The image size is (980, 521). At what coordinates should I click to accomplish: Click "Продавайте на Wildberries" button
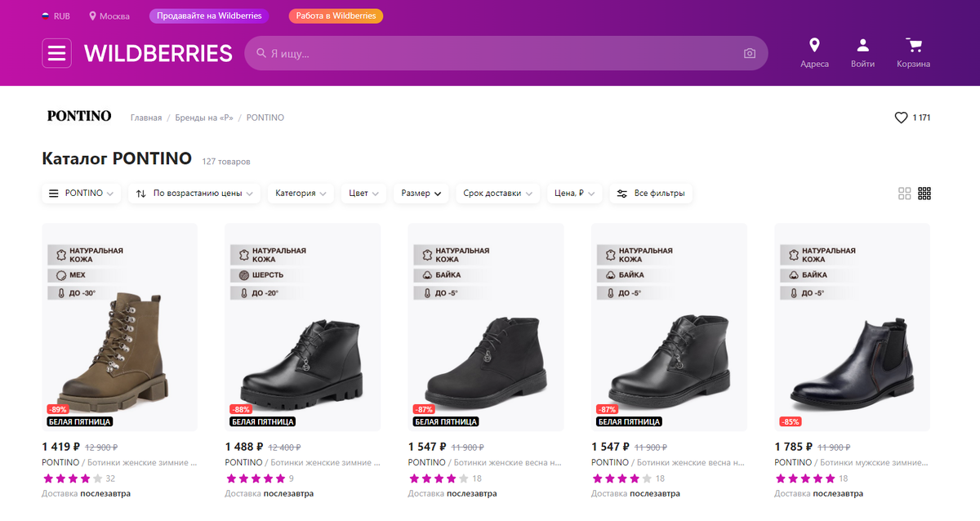click(x=209, y=16)
